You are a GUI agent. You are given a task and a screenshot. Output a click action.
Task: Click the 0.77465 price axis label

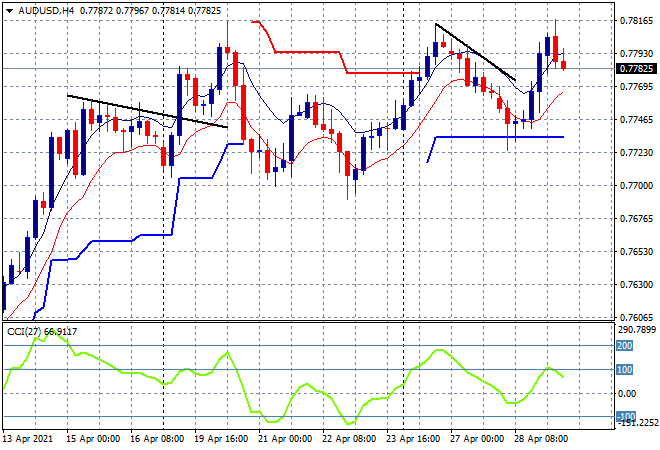[636, 120]
